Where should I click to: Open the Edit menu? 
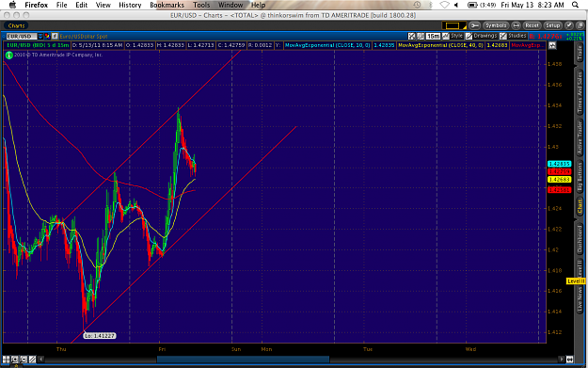[81, 5]
